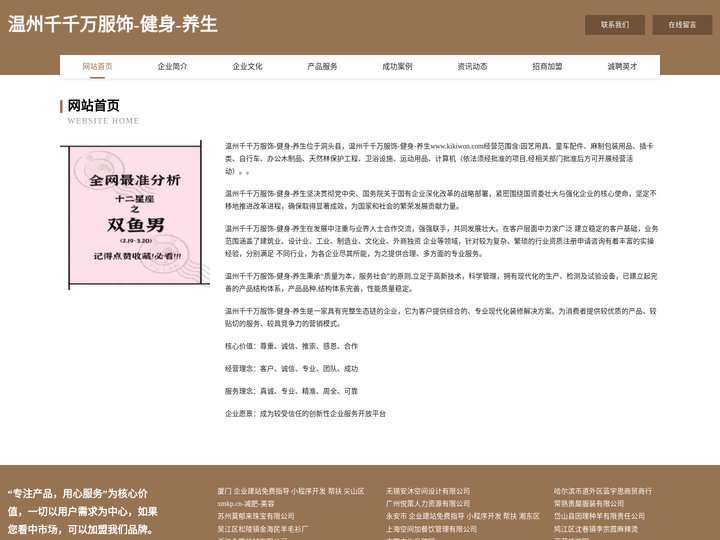Open footer link 鸠江区沈巷镇李宗霞麻辣烫

tap(596, 529)
